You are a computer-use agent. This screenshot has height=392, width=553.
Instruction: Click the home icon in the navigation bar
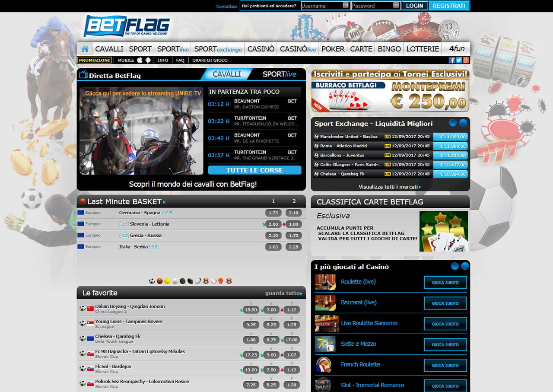click(x=85, y=48)
